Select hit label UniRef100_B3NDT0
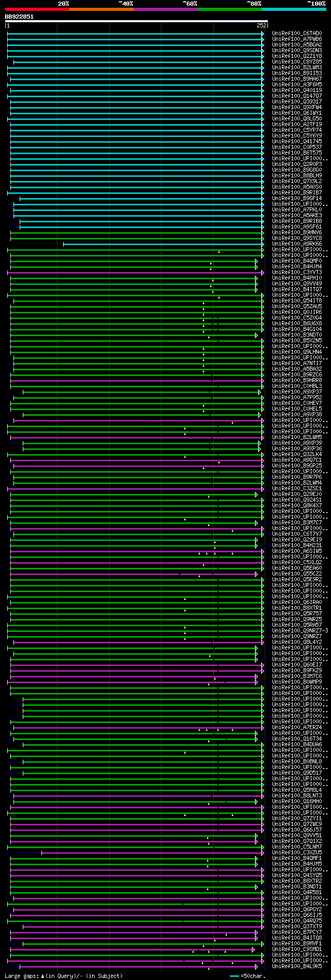 pyautogui.click(x=297, y=335)
